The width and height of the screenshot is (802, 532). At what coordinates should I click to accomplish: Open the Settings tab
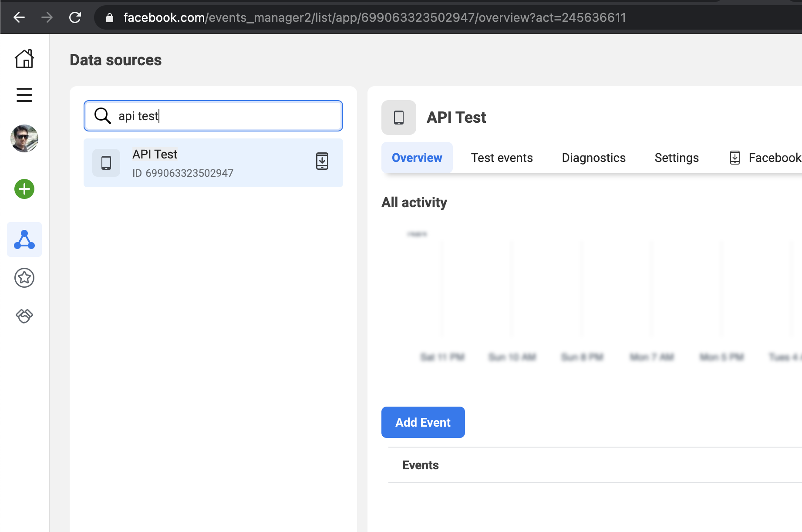point(676,158)
